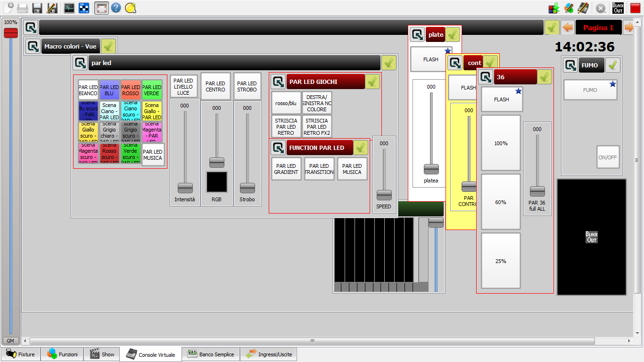The image size is (644, 362).
Task: Click the PAR LED TRANSITION button
Action: [x=319, y=169]
